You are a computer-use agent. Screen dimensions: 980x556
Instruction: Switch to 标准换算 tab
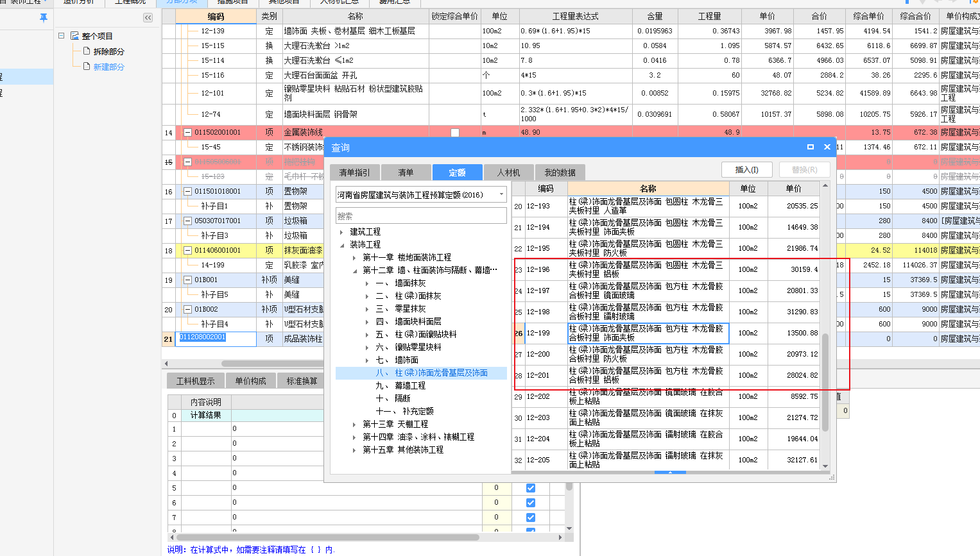tap(302, 381)
